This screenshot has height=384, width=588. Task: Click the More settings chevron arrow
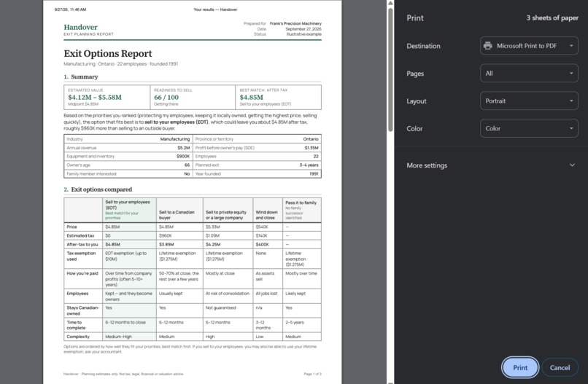tap(572, 165)
